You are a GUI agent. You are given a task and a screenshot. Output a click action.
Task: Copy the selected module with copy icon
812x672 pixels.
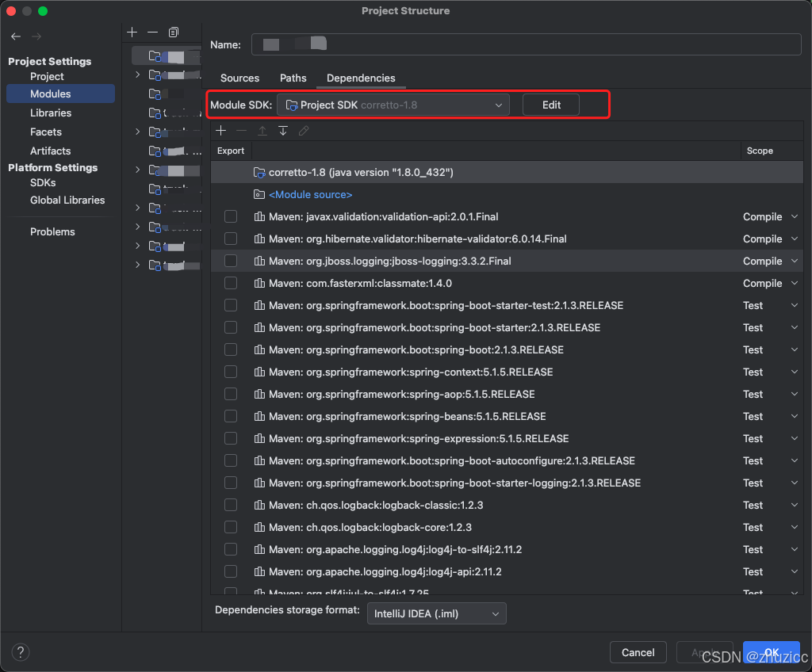pos(174,32)
